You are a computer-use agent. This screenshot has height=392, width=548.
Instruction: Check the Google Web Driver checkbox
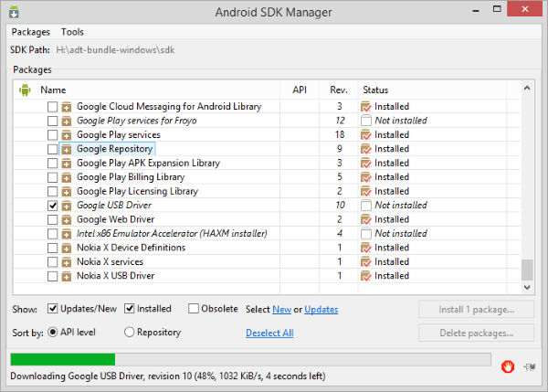coord(52,219)
